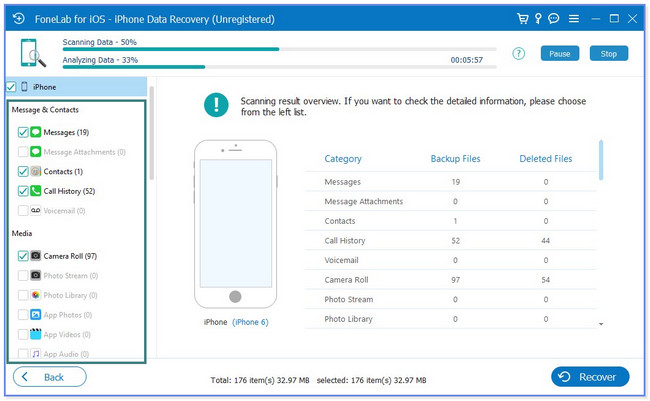Click the left sidebar scrollbar
Screen dimensions: 650x401
pos(152,133)
